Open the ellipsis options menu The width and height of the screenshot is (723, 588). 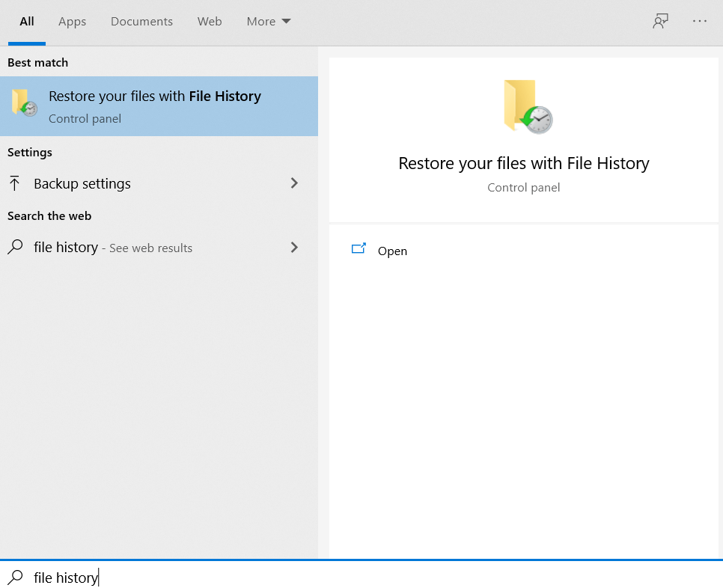coord(700,22)
